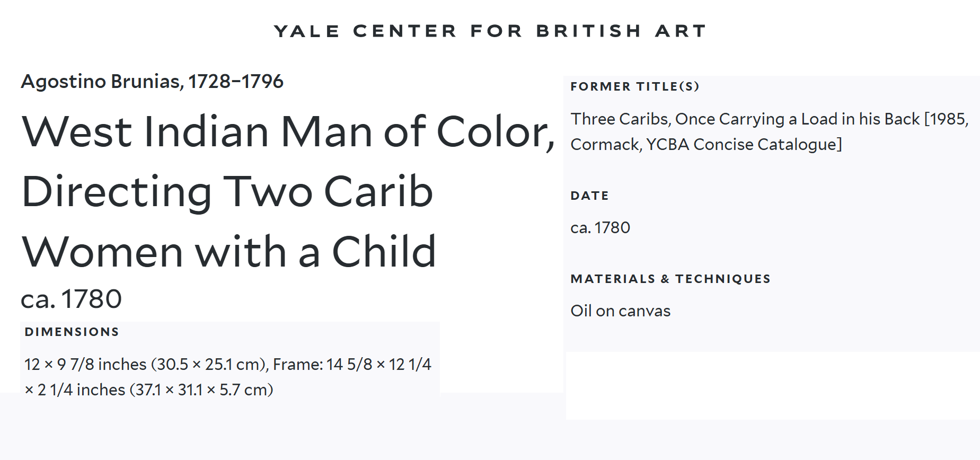Viewport: 980px width, 460px height.
Task: Open the Agostino Brunias artist link
Action: pyautogui.click(x=152, y=82)
